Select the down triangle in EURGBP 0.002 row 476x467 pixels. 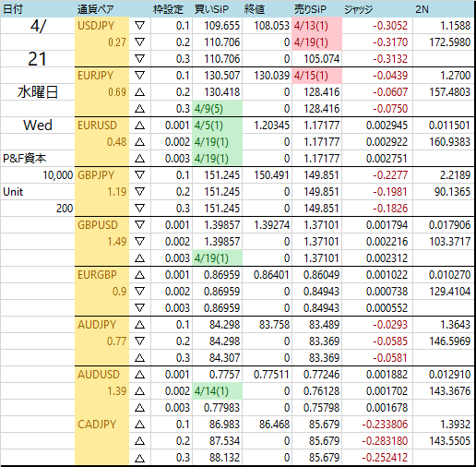tap(140, 292)
